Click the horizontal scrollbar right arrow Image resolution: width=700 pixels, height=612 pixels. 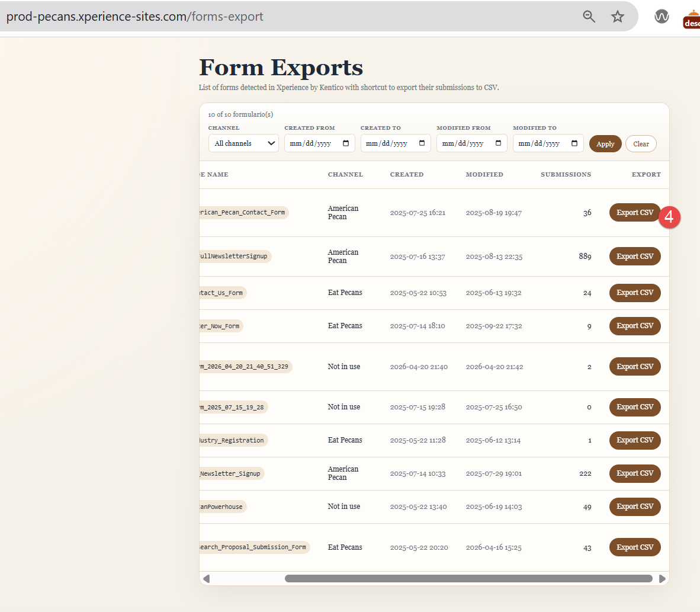coord(662,578)
